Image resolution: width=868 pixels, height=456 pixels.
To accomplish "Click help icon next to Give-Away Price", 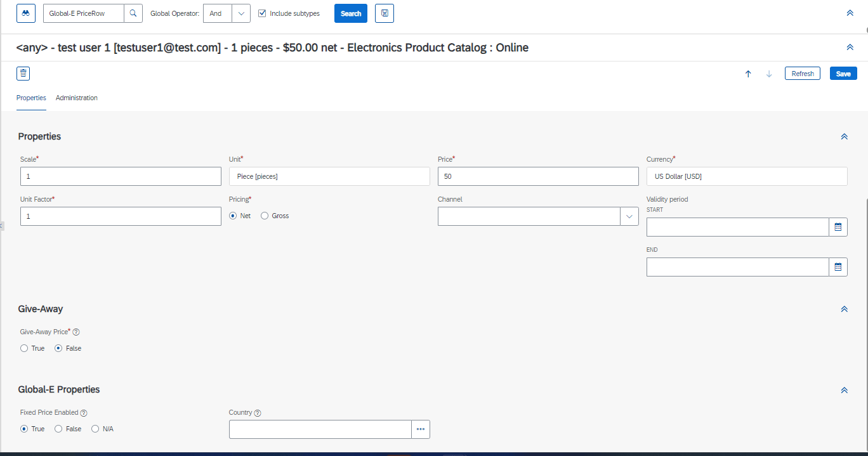I will click(x=76, y=332).
